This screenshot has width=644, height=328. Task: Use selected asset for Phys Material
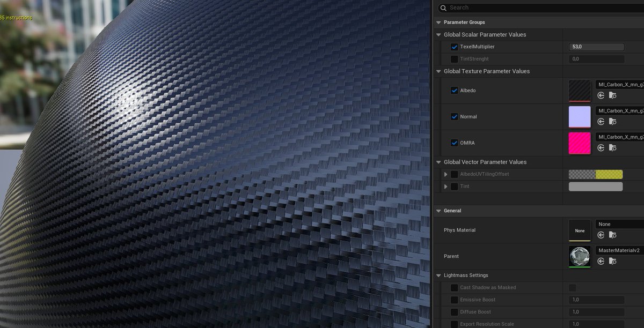click(601, 235)
